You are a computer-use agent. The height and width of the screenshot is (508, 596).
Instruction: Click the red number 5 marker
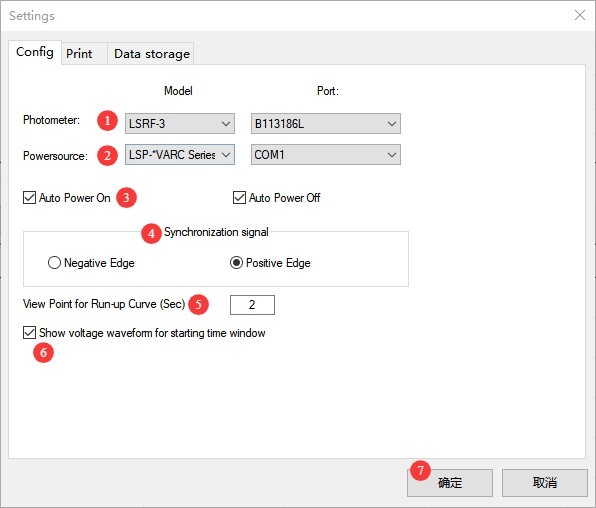coord(198,304)
